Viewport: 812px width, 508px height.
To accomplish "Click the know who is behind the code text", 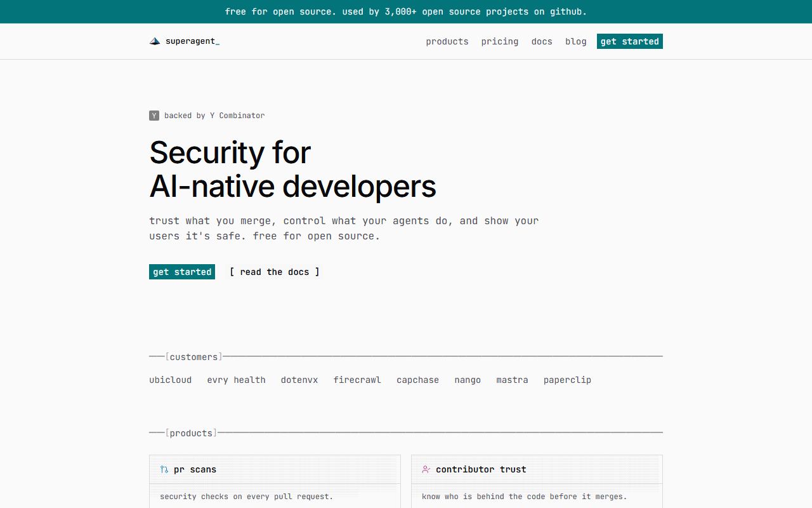I will click(525, 497).
